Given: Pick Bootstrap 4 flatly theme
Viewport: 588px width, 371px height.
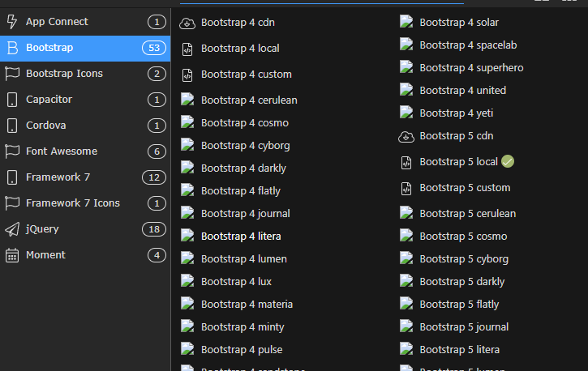Looking at the screenshot, I should tap(241, 190).
